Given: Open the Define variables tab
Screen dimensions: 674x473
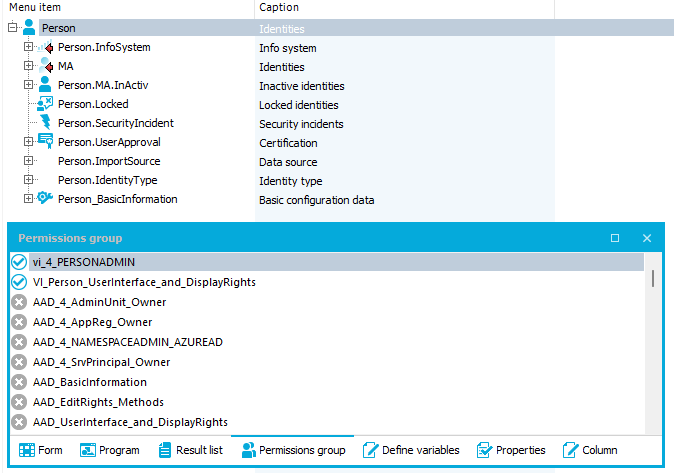Looking at the screenshot, I should click(x=411, y=450).
